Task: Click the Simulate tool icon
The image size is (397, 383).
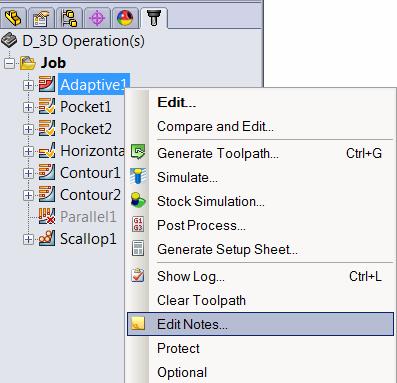Action: [138, 177]
